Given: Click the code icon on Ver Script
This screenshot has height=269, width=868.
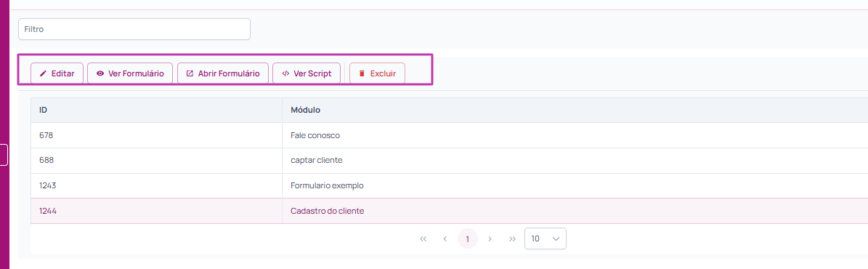Looking at the screenshot, I should (285, 73).
